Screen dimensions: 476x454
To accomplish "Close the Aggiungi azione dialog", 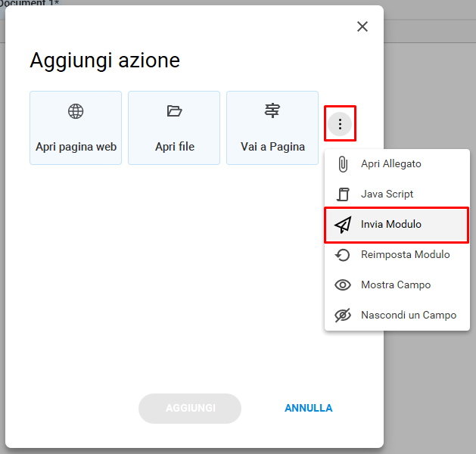I will point(362,26).
